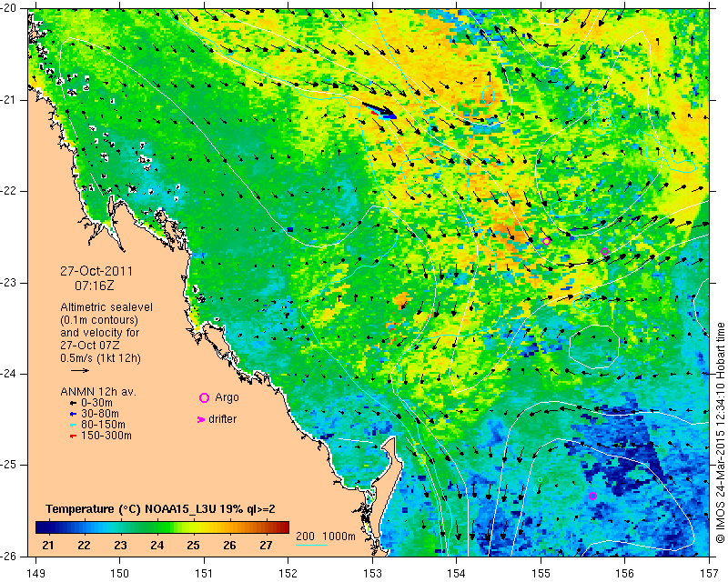Click the longitude axis label "155"

(x=541, y=574)
